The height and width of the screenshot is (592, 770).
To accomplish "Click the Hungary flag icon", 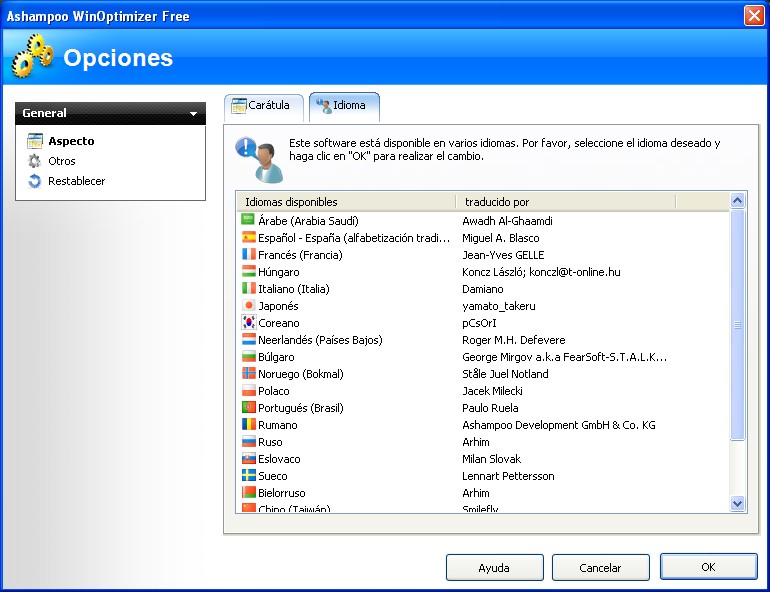I will pyautogui.click(x=248, y=271).
